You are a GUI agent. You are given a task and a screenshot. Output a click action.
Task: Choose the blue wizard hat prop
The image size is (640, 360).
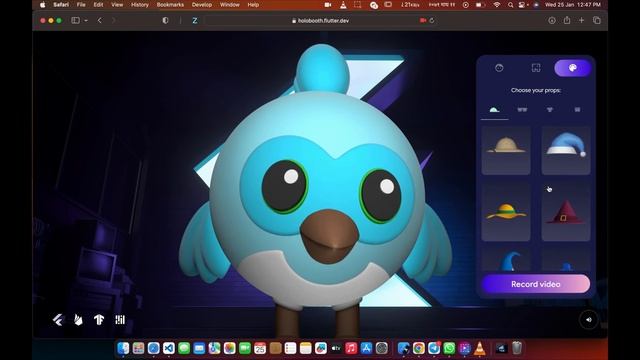(506, 260)
